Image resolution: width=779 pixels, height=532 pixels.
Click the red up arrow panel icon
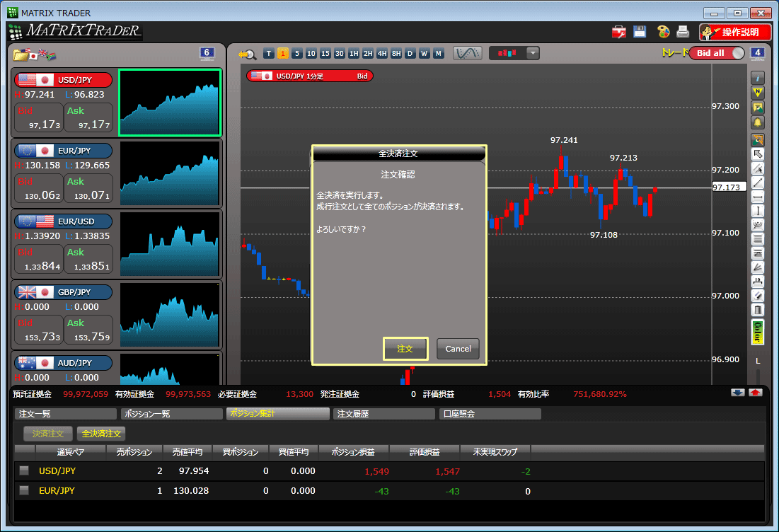(755, 393)
